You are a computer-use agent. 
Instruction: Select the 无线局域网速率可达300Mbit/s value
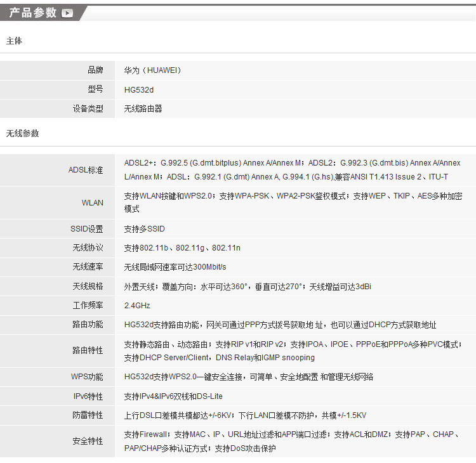click(175, 267)
